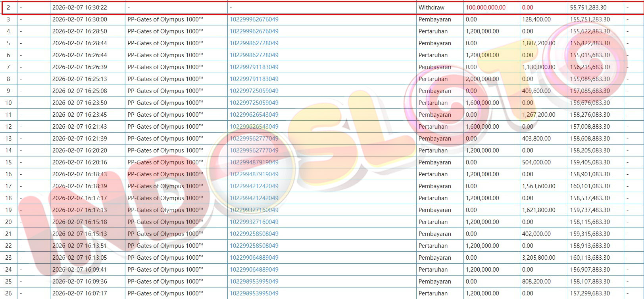Screen dimensions: 644x299
Task: Open link 102299327160049 on row 20
Action: coord(254,222)
